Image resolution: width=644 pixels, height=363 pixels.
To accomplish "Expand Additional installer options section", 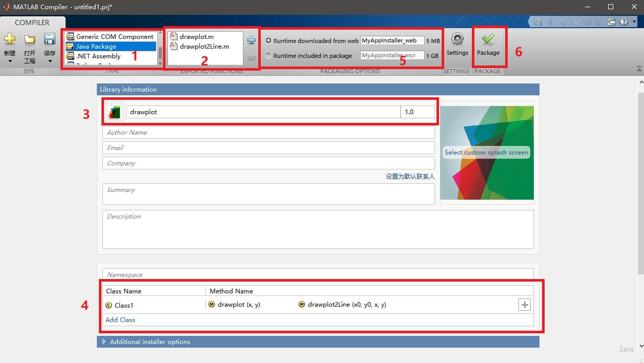I will 318,341.
